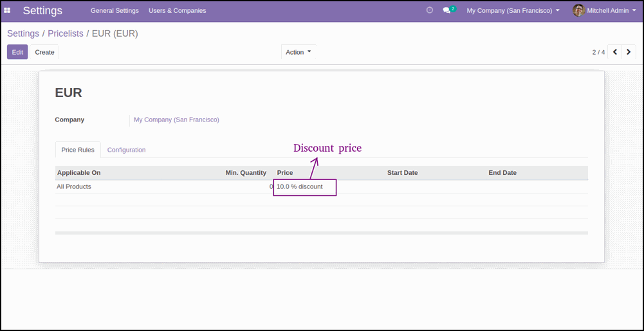
Task: Go to Pricelists breadcrumb link
Action: click(66, 33)
